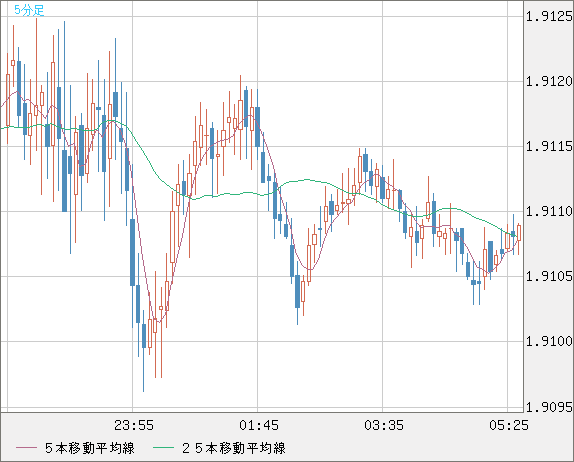Click the green 25-period moving average legend line
The width and height of the screenshot is (574, 462).
pos(163,448)
